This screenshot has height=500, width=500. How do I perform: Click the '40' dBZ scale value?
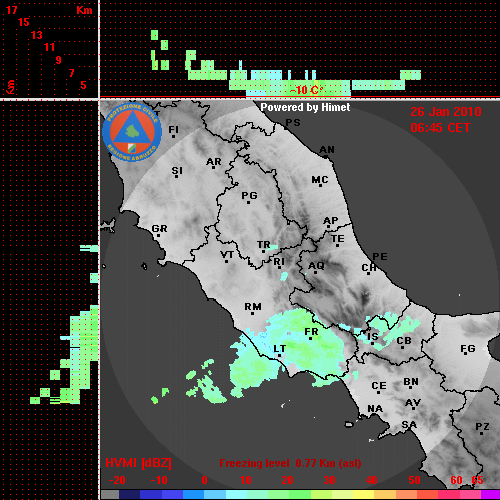pos(372,480)
